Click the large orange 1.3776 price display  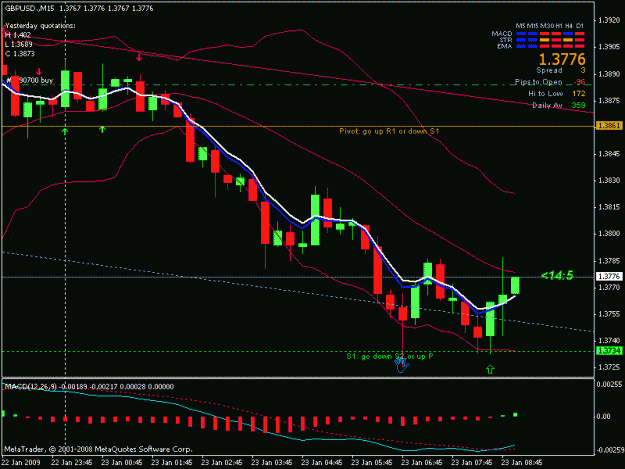coord(562,59)
